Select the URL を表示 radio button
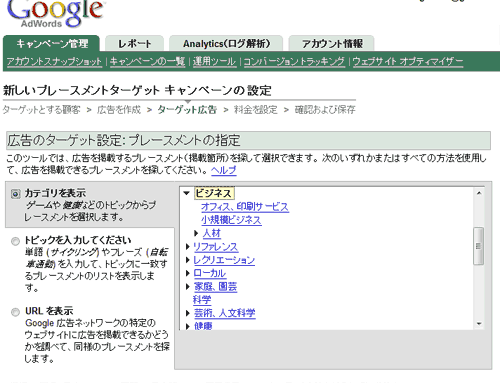Image resolution: width=500 pixels, height=383 pixels. pos(15,312)
